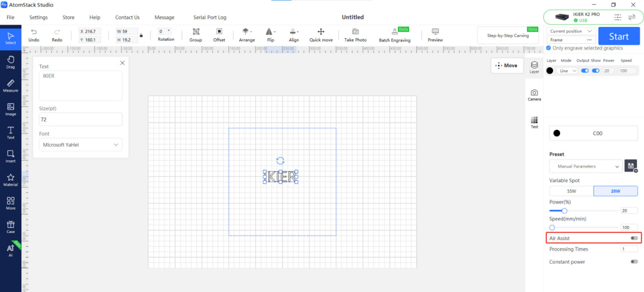Screen dimensions: 644x292
Task: Click the Text content box with IKIER
Action: (x=81, y=85)
